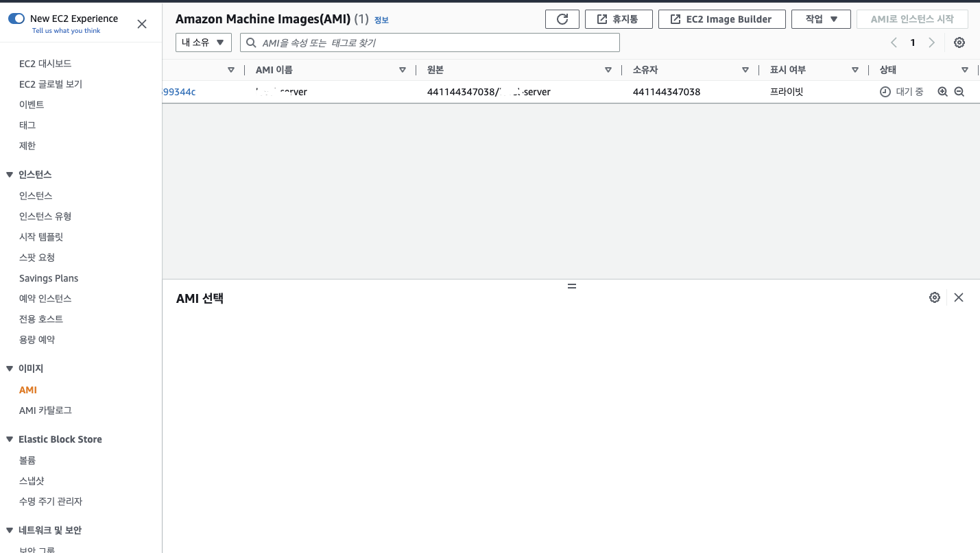Screen dimensions: 980x553
Task: Open 태그 in sidebar
Action: (27, 125)
